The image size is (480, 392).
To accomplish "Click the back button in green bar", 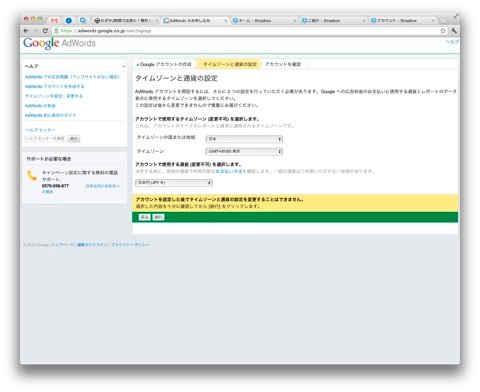I will [x=144, y=217].
